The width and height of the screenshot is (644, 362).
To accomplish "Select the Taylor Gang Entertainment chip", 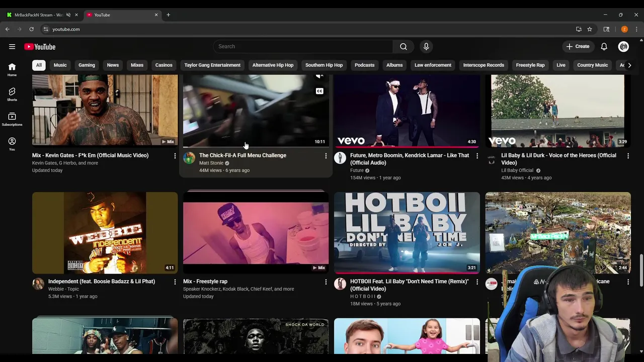I will [212, 65].
